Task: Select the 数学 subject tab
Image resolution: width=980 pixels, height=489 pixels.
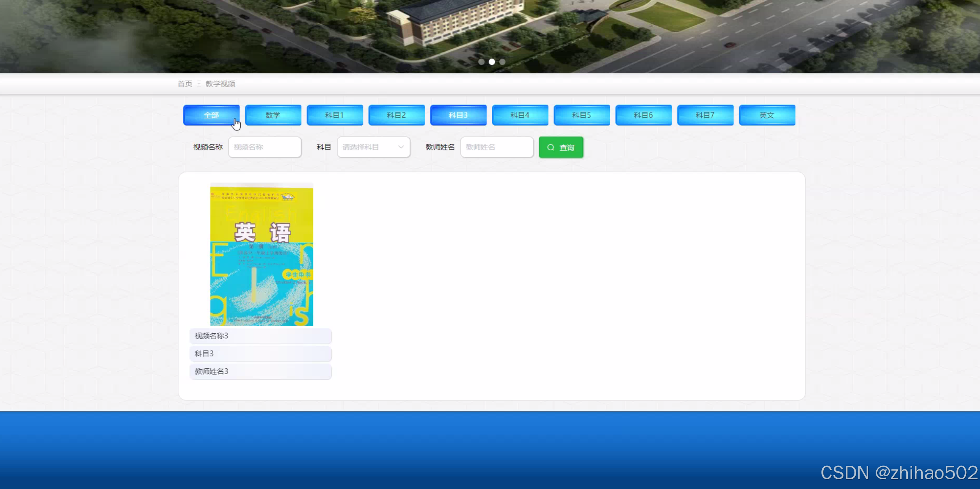Action: pyautogui.click(x=273, y=115)
